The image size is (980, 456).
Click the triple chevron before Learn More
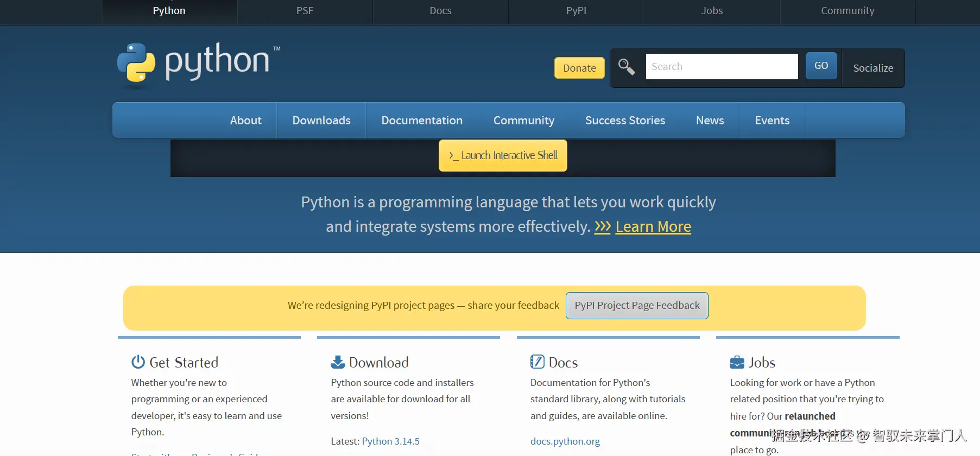(603, 226)
